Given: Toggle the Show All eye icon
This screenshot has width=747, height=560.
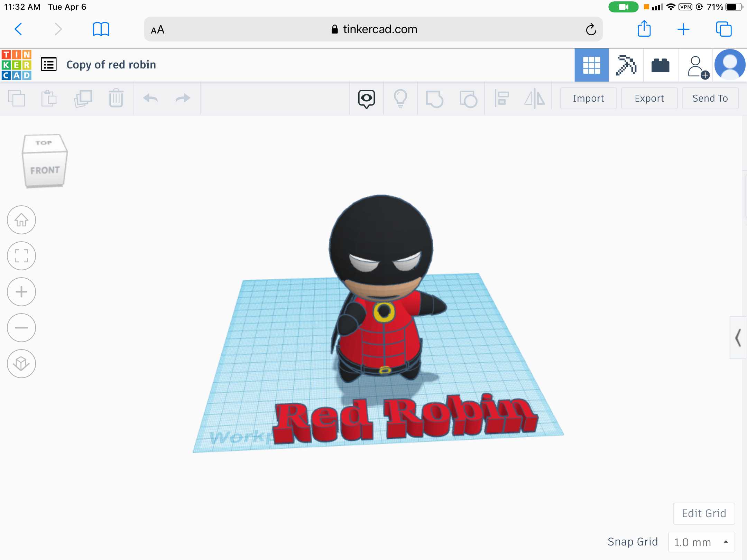Looking at the screenshot, I should coord(366,98).
